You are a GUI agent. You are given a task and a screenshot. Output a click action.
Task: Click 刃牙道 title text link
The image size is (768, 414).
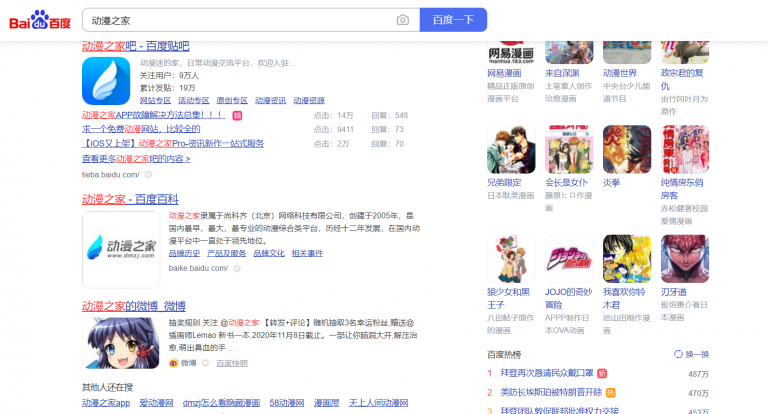tap(673, 292)
